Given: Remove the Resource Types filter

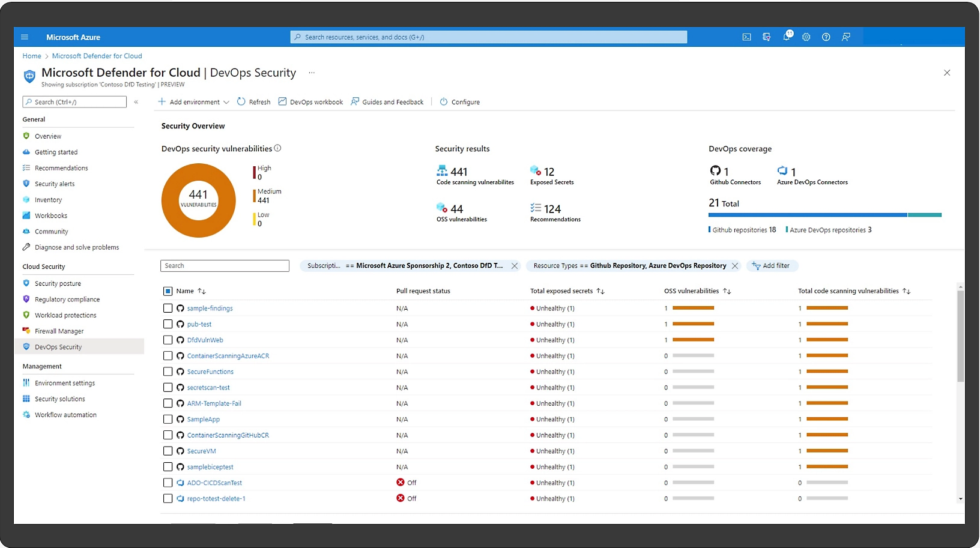Looking at the screenshot, I should coord(735,266).
